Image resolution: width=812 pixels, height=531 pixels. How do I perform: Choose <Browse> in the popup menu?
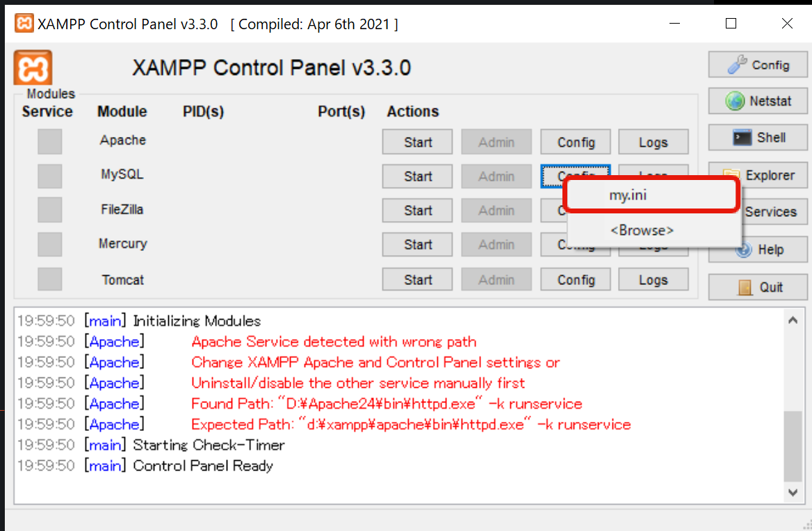point(653,230)
